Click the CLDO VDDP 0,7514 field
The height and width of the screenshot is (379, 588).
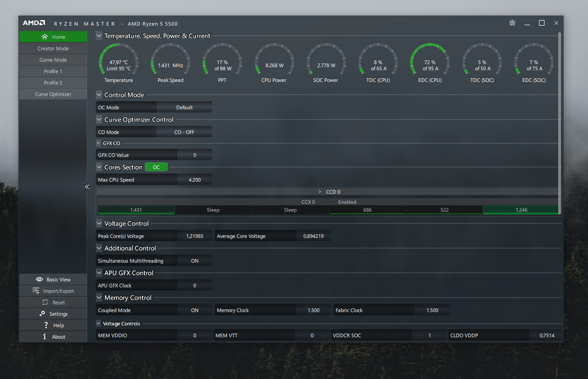coord(547,335)
